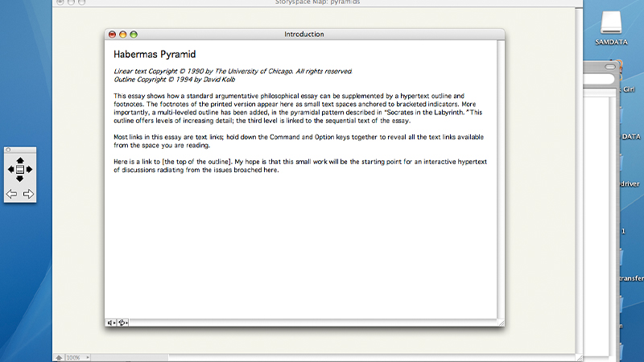The image size is (644, 362).
Task: Open the links popup beside speaker icon
Action: (123, 323)
